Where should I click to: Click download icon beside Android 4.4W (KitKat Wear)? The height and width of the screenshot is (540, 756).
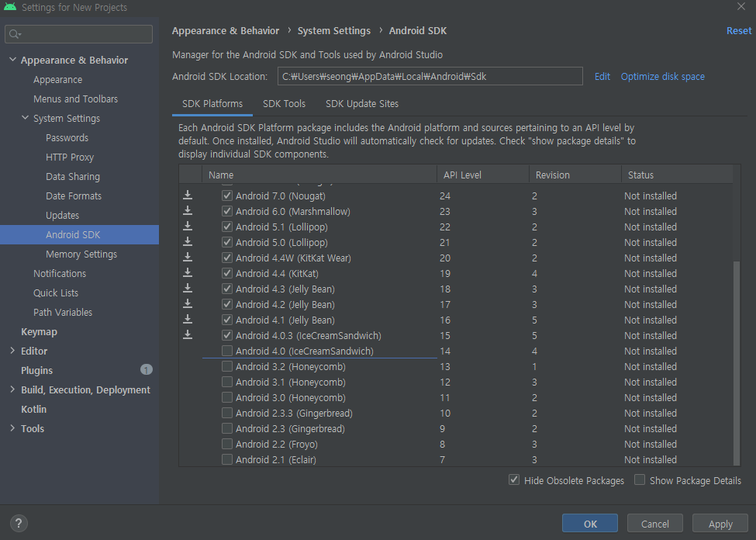[x=188, y=258]
